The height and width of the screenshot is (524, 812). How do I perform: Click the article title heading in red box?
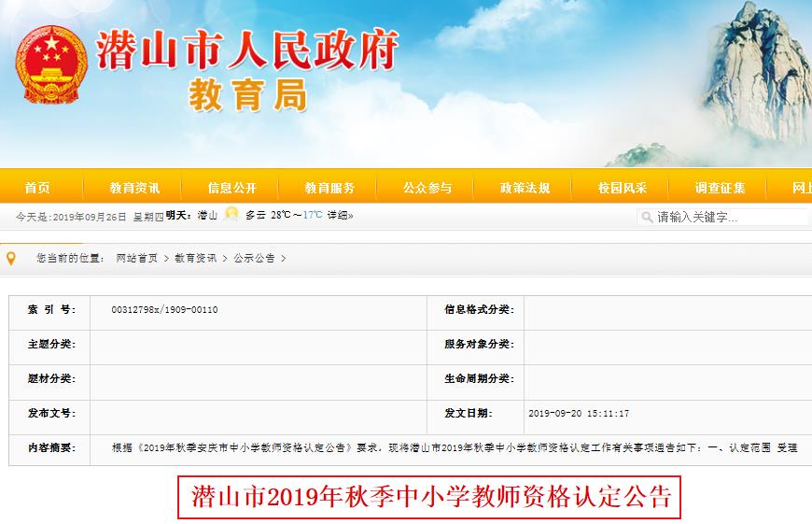pyautogui.click(x=429, y=496)
